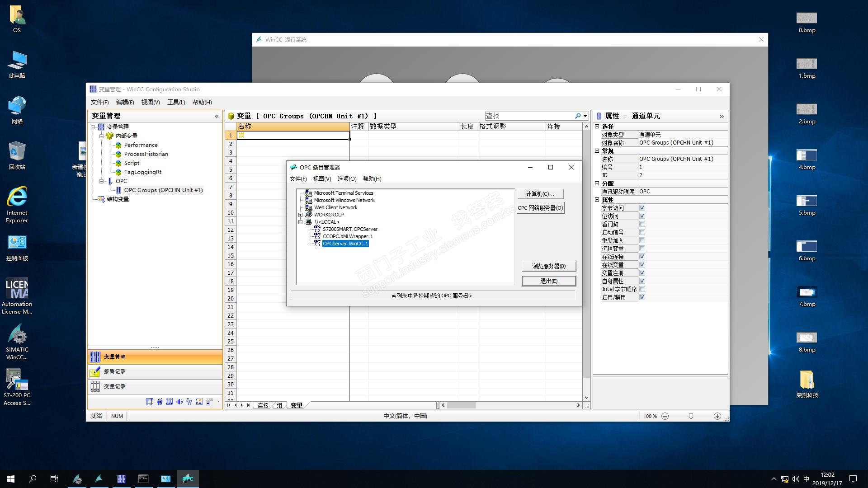Viewport: 868px width, 488px height.
Task: Open 变量记录 tag logging navigation item
Action: (x=115, y=386)
